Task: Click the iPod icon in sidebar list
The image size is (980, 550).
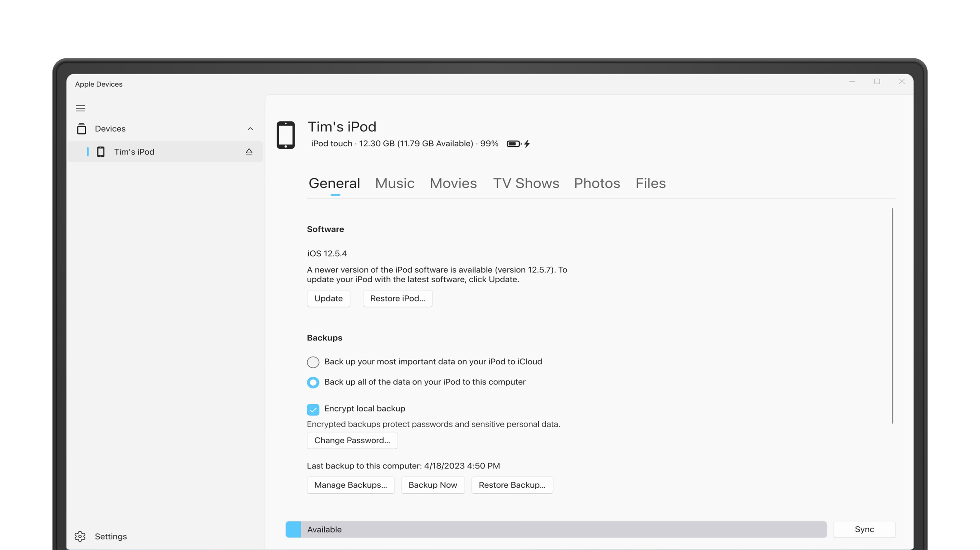Action: 101,152
